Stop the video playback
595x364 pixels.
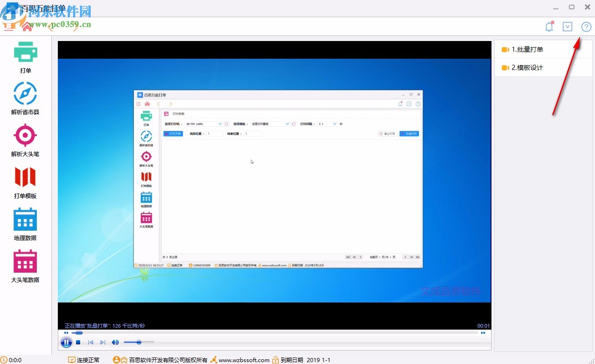[x=78, y=342]
